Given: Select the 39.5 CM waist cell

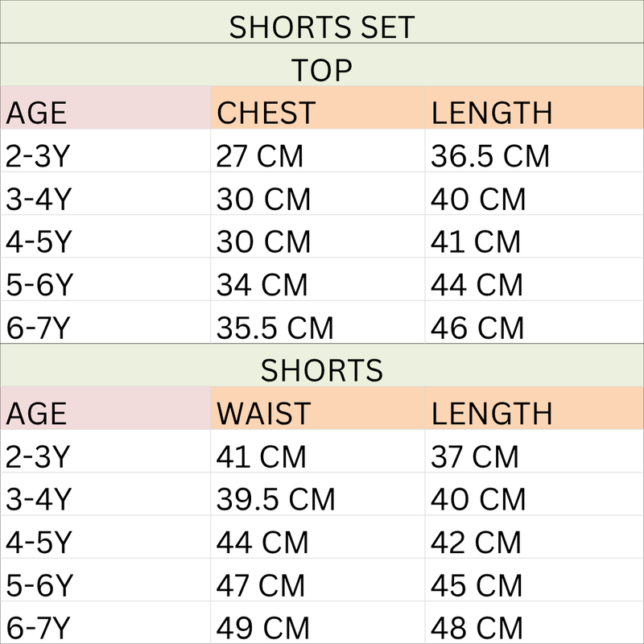Looking at the screenshot, I should coord(318,494).
